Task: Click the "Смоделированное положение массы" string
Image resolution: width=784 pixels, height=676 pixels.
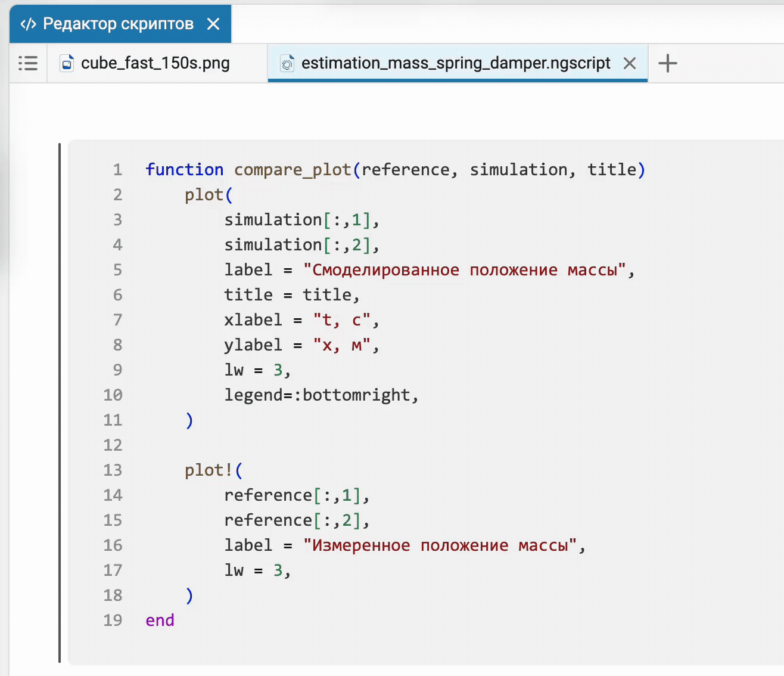Action: 464,270
